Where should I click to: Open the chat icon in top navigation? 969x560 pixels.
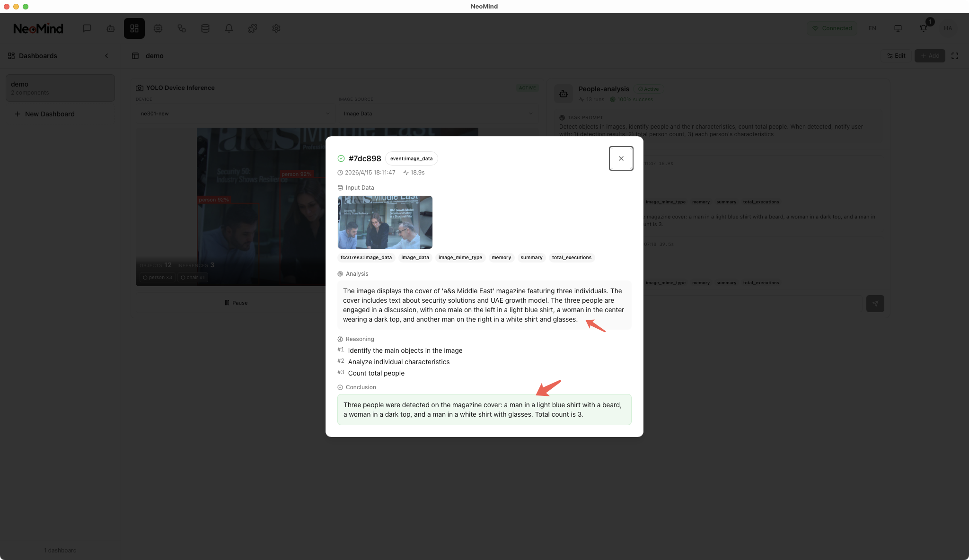[87, 28]
